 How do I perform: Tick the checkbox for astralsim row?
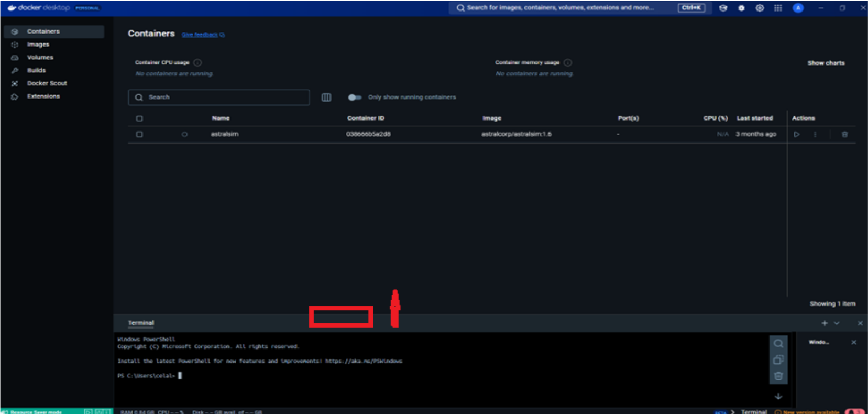[x=139, y=134]
